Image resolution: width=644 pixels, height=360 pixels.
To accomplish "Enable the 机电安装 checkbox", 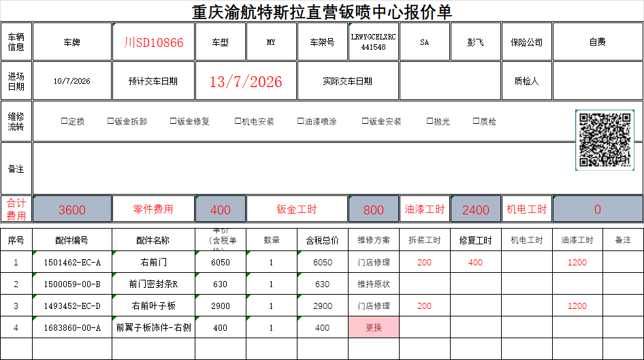I will point(238,121).
